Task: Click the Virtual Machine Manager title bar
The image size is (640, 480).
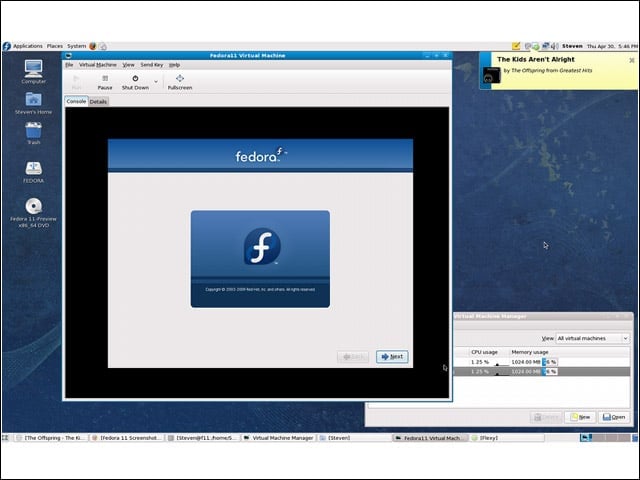Action: click(543, 316)
